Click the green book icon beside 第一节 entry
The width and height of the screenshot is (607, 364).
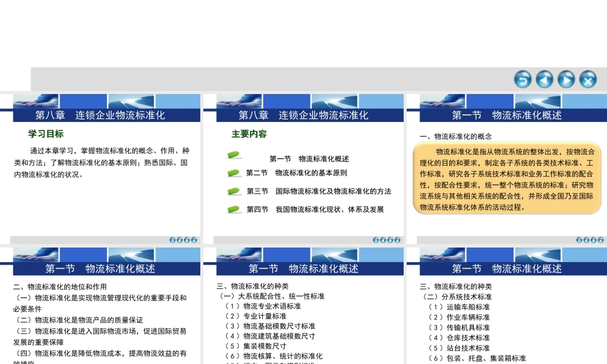tap(232, 156)
